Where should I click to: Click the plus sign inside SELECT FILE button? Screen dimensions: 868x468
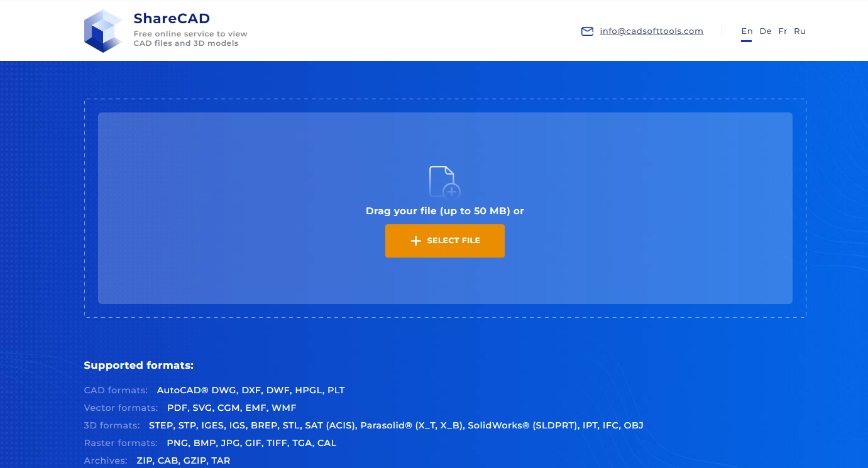click(x=415, y=241)
